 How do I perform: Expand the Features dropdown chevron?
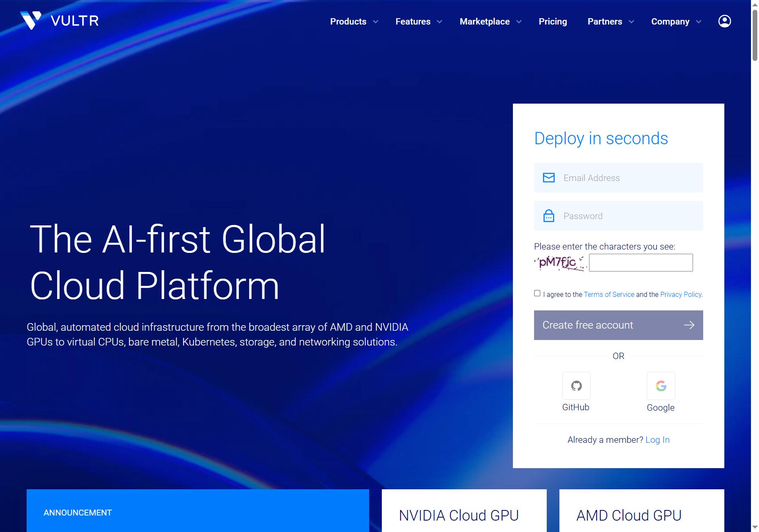point(439,22)
